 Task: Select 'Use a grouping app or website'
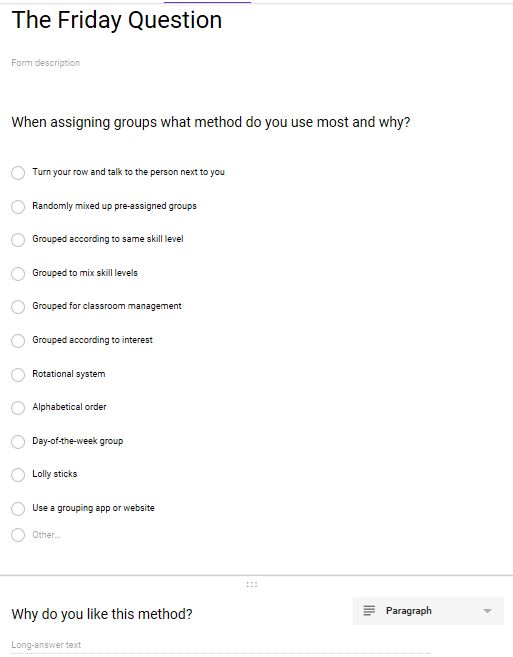(18, 508)
